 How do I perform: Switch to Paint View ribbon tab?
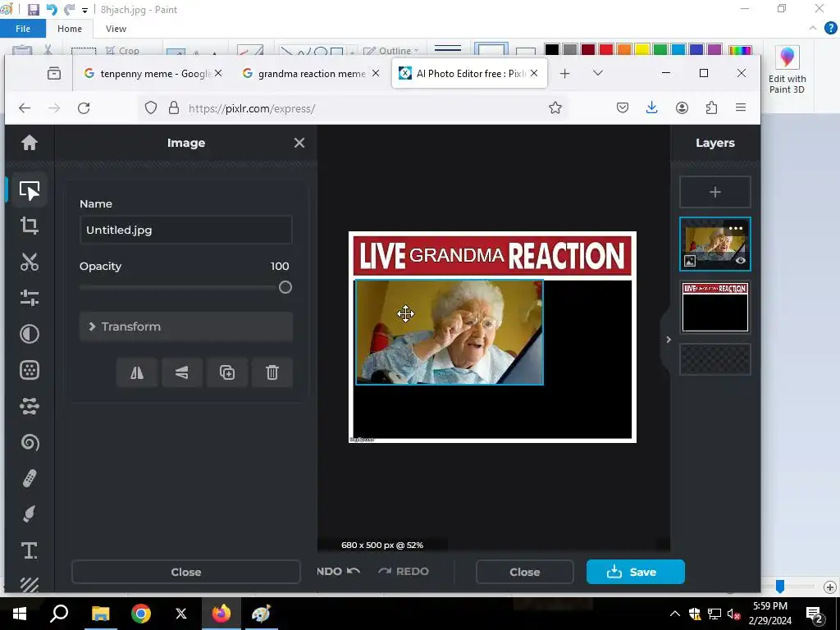(116, 29)
